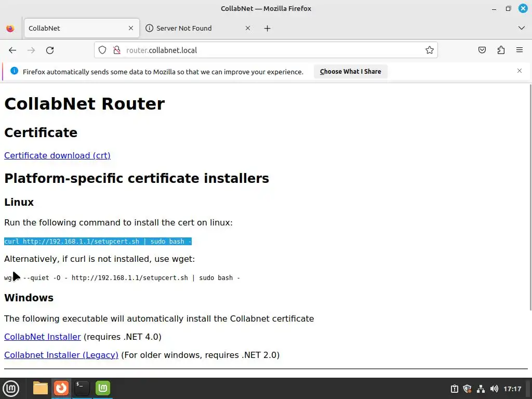Click the CollabNet Router heading
The width and height of the screenshot is (532, 399).
point(85,104)
